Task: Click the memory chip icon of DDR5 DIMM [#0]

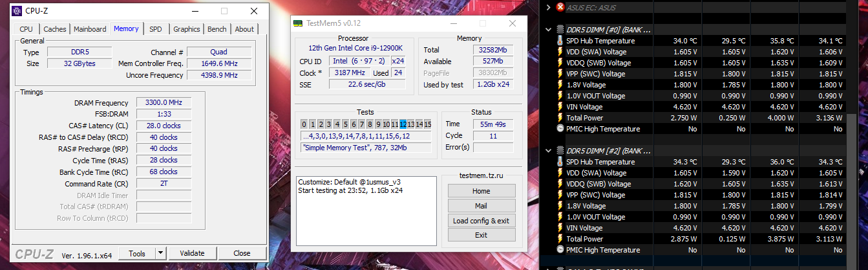Action: point(560,29)
